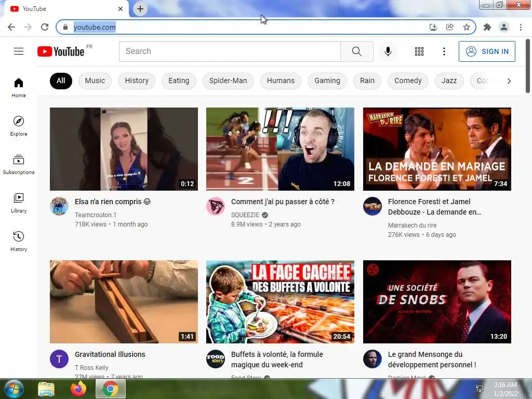Select the History filter chip
This screenshot has height=399, width=532.
pos(137,81)
